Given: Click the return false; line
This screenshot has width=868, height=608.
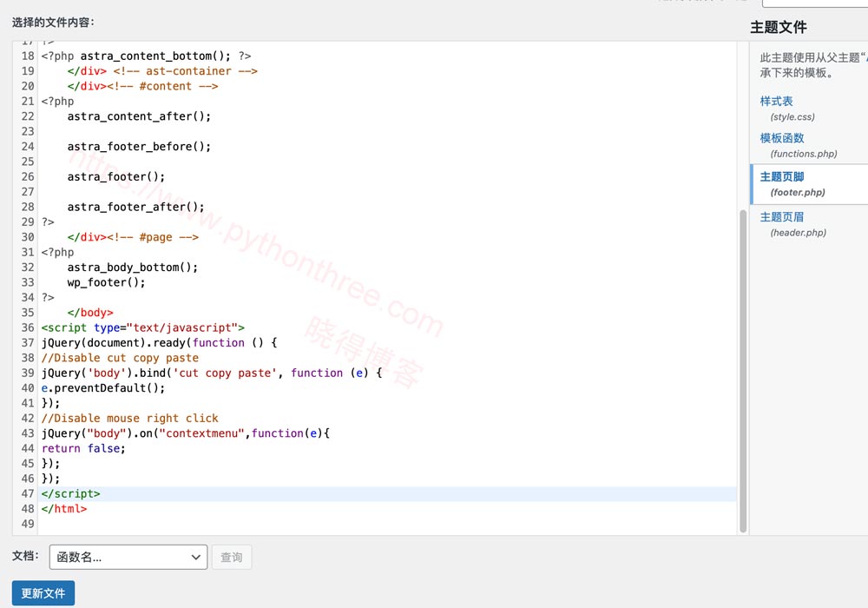Looking at the screenshot, I should coord(83,448).
